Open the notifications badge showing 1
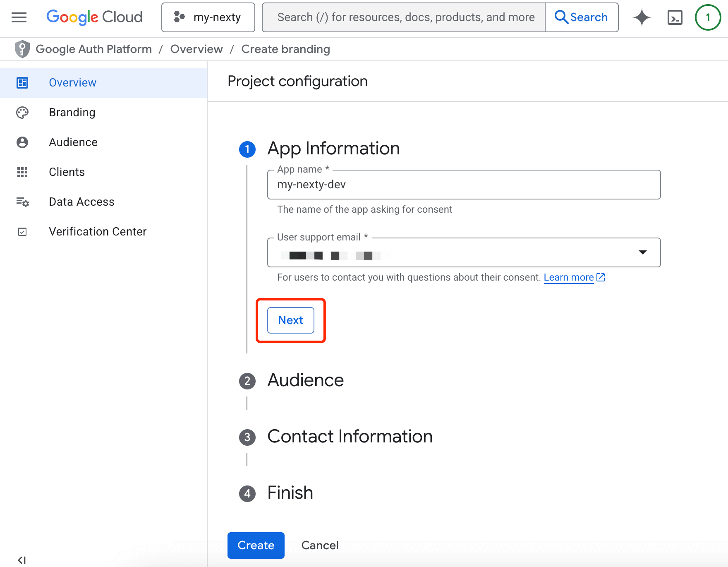This screenshot has height=567, width=728. tap(708, 17)
